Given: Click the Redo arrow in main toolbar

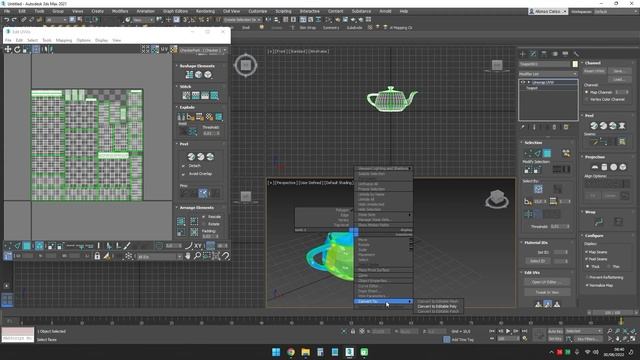Looking at the screenshot, I should click(x=14, y=20).
